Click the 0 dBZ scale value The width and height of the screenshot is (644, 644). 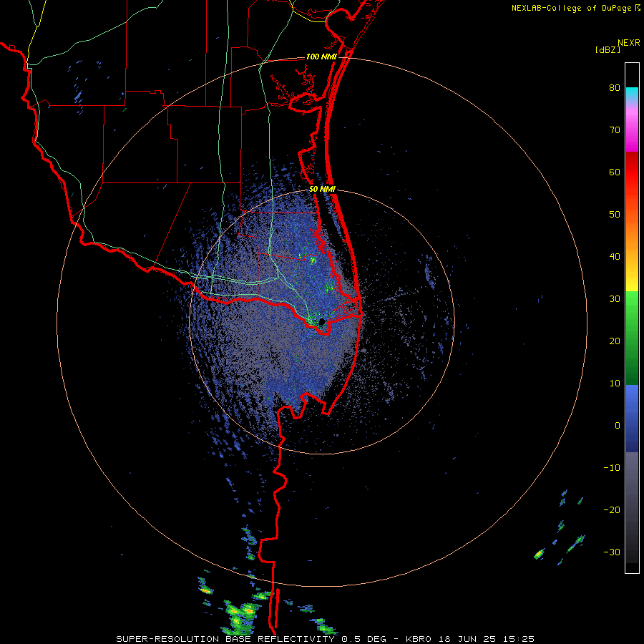point(618,426)
